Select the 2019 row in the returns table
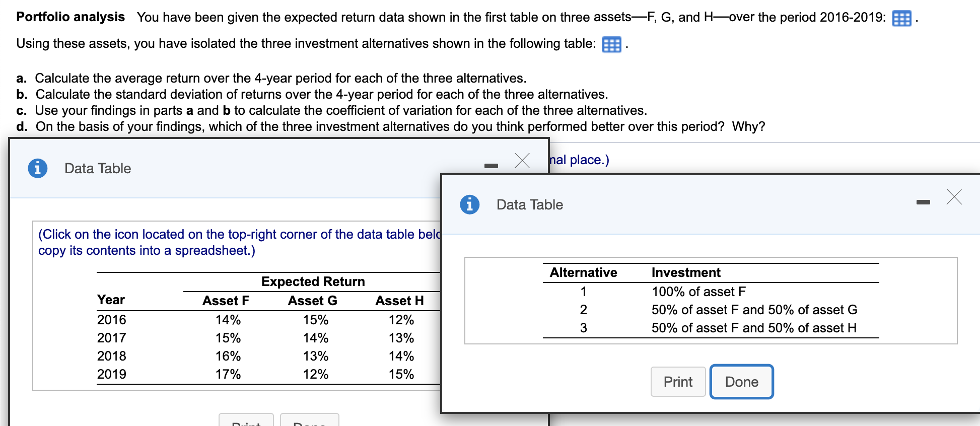980x426 pixels. (111, 374)
